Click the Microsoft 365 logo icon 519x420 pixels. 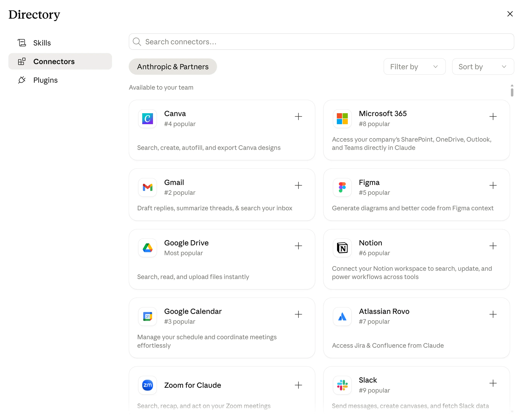(x=342, y=119)
